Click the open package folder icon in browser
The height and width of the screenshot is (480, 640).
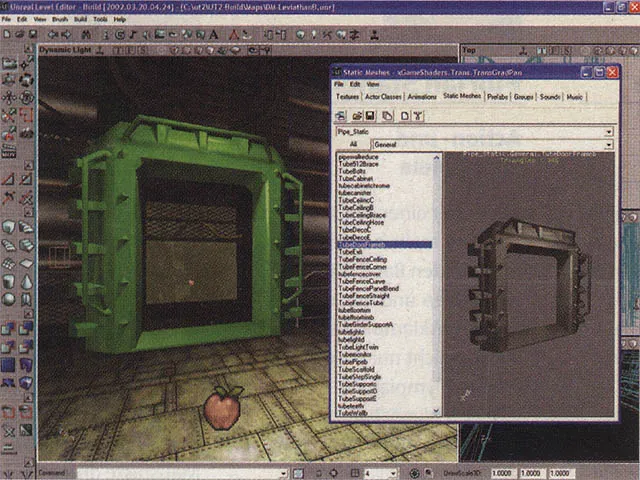pyautogui.click(x=357, y=116)
